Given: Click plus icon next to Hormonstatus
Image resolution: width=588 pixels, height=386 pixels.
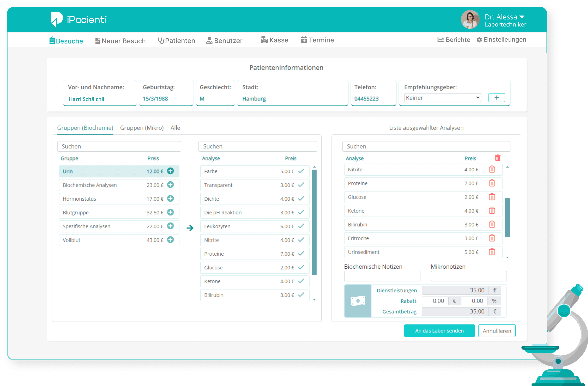Looking at the screenshot, I should 170,199.
